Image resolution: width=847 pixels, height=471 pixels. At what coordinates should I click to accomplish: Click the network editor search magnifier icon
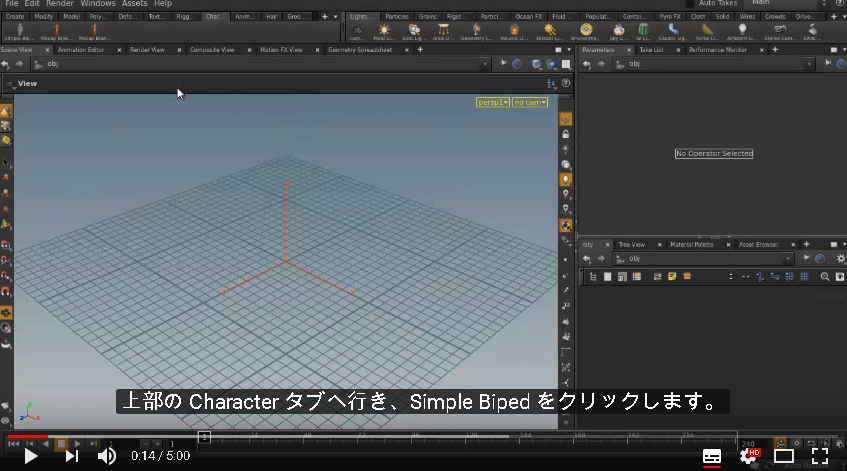point(824,277)
